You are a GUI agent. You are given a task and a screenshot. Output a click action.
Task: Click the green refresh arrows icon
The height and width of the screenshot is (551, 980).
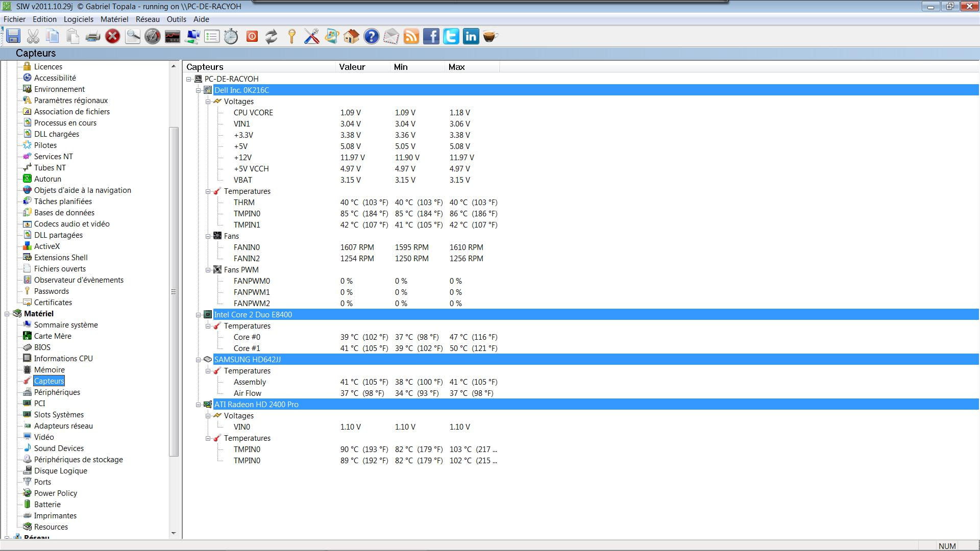pos(272,36)
